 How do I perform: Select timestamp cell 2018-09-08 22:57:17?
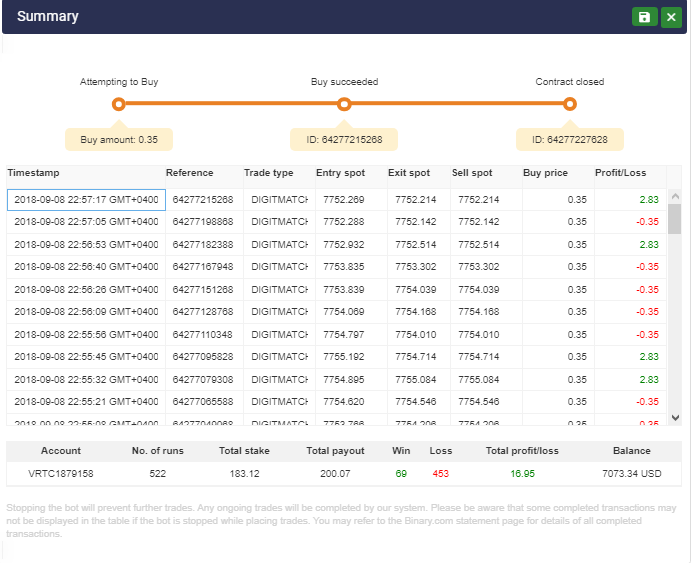(86, 200)
